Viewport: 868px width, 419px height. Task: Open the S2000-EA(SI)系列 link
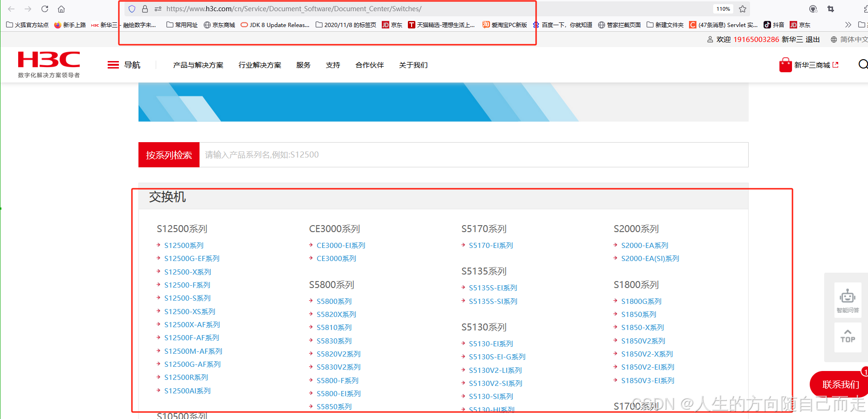click(x=650, y=258)
